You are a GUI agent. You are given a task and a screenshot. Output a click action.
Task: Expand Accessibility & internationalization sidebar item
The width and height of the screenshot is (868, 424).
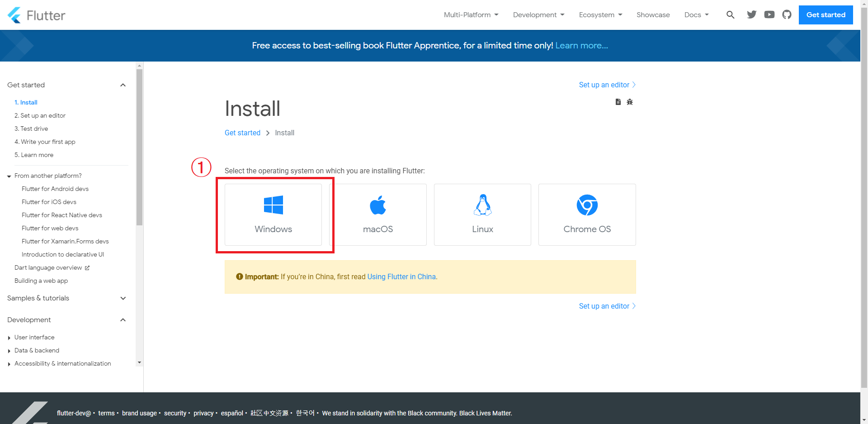[9, 364]
